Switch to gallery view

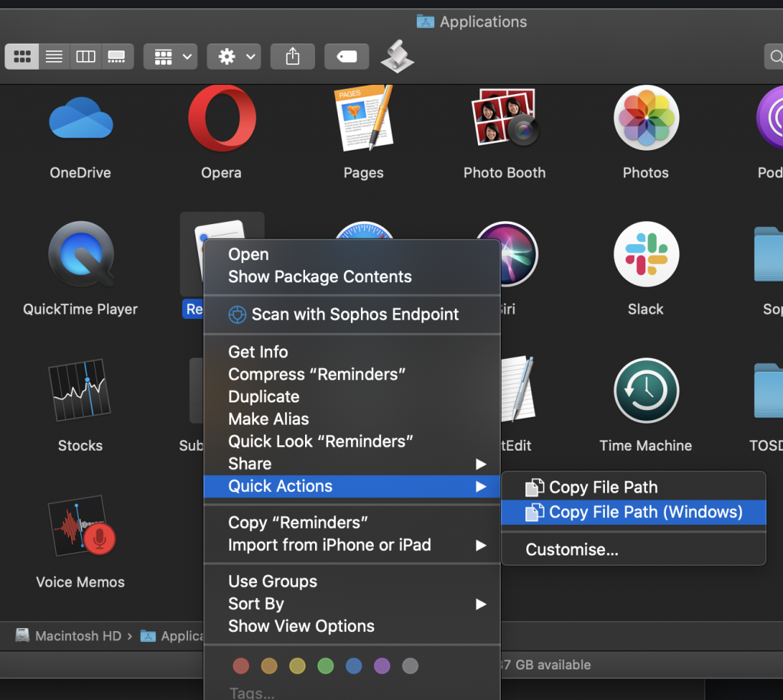tap(117, 57)
